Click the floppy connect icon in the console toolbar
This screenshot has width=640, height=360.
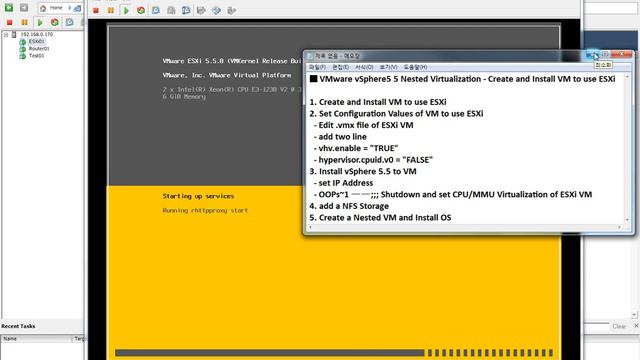point(201,10)
